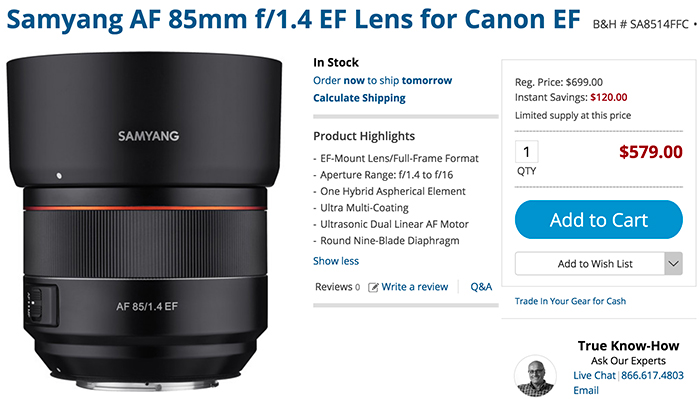Click the quantity input field
This screenshot has height=399, width=700.
(x=527, y=152)
